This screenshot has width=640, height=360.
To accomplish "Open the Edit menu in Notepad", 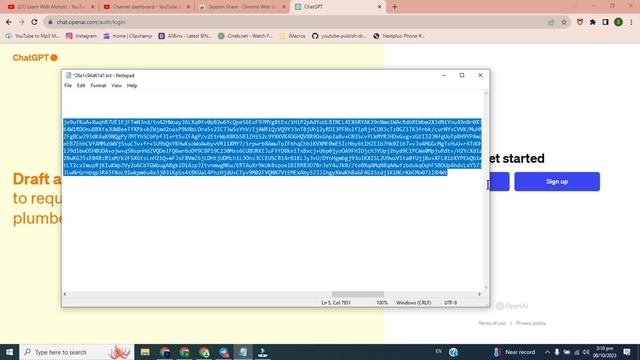I will click(x=81, y=86).
